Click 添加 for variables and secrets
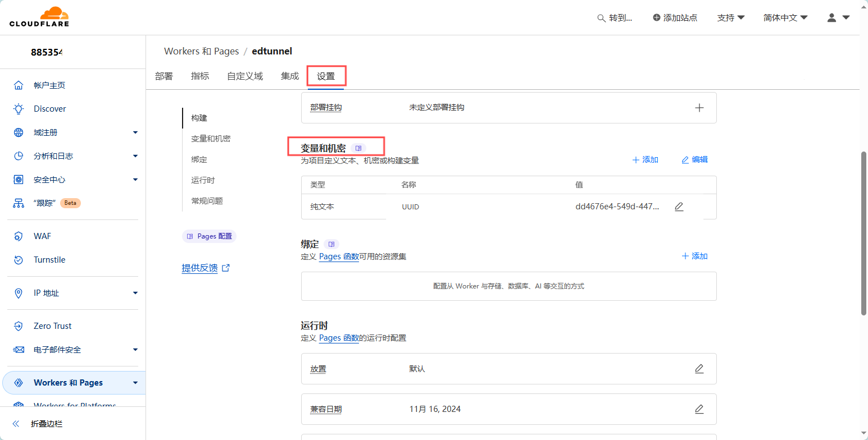868x440 pixels. pyautogui.click(x=646, y=160)
